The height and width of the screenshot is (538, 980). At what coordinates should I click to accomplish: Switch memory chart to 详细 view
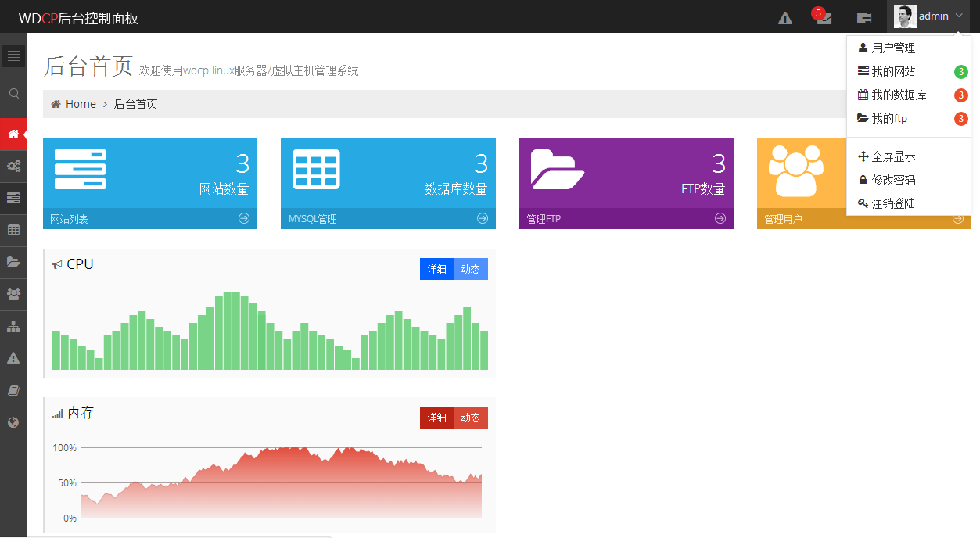tap(436, 418)
